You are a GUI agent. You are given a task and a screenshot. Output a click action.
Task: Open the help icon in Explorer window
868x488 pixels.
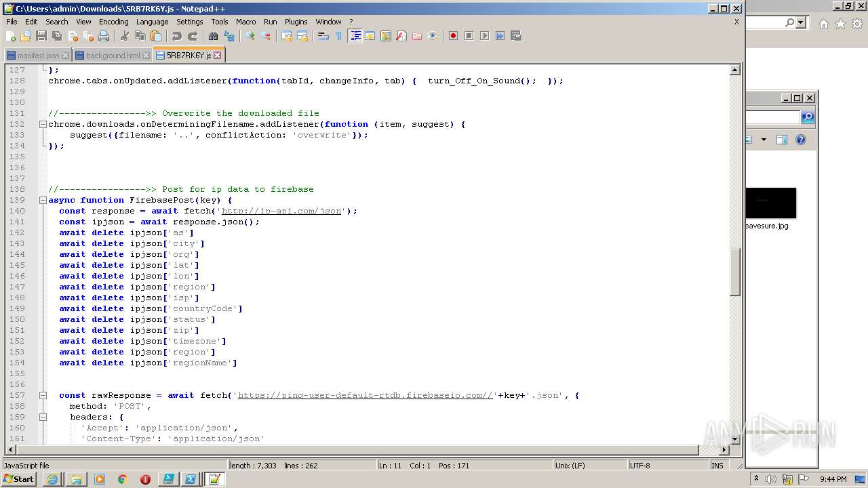[x=801, y=140]
